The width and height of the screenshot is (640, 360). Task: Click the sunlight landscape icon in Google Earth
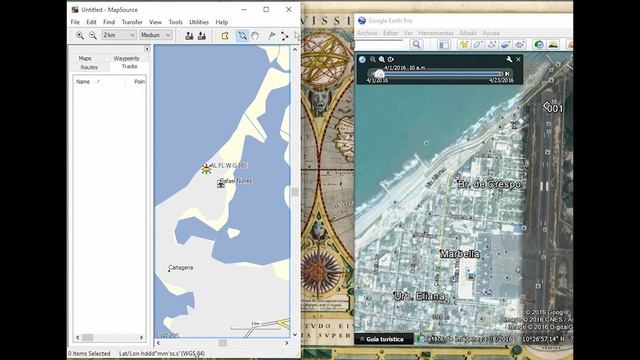553,44
